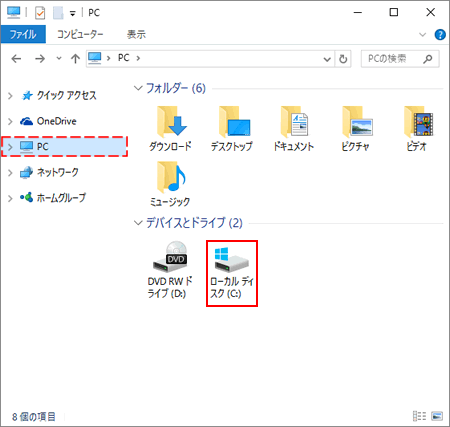Expand the クイック アクセス tree node
The image size is (450, 427).
tap(10, 96)
